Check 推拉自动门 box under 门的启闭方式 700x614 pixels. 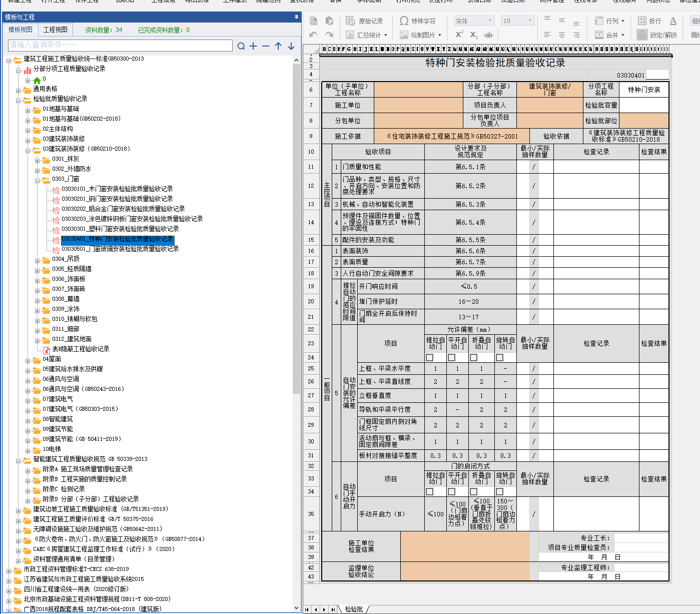(429, 491)
